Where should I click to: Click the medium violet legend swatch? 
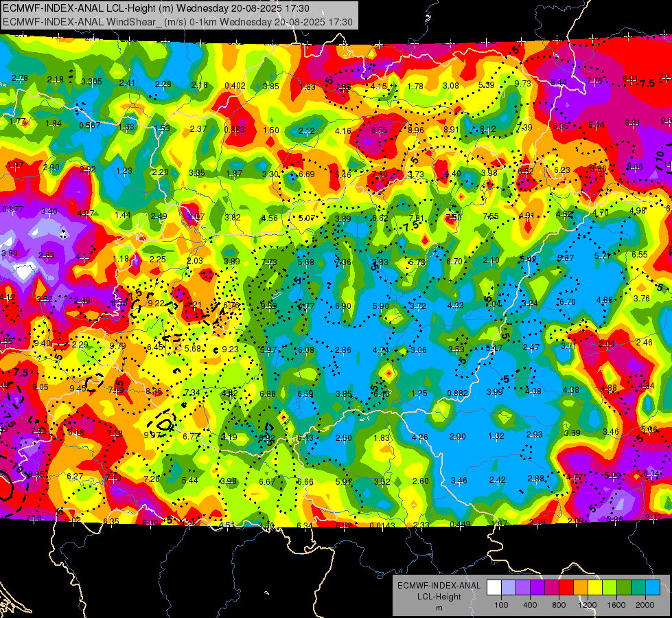coord(523,587)
